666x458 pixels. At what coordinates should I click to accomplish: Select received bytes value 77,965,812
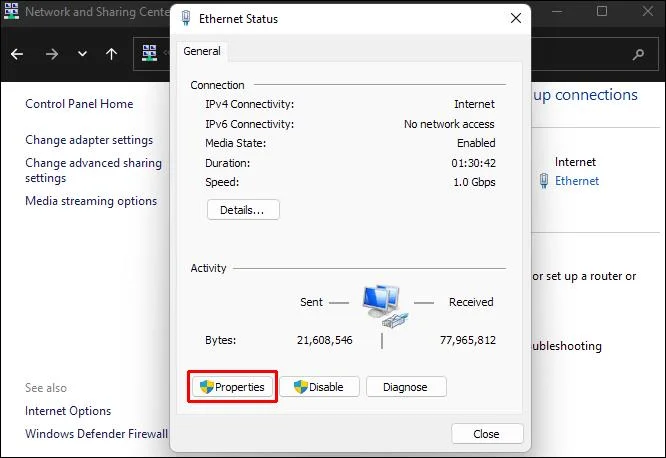coord(468,340)
